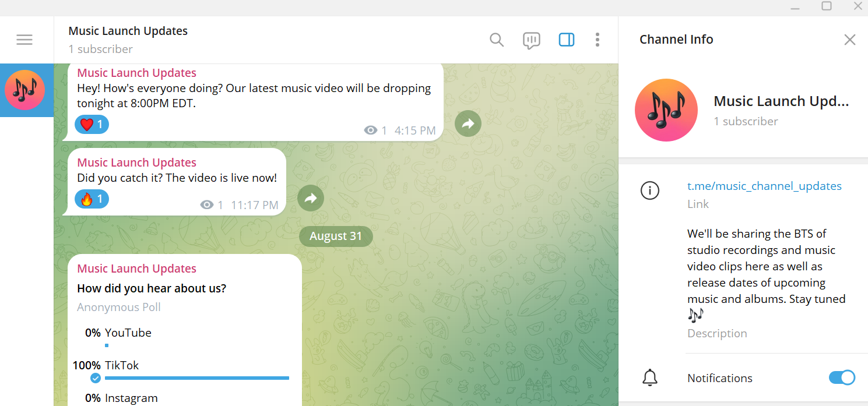
Task: Click the forward arrow on the 4:15 PM message
Action: 468,123
